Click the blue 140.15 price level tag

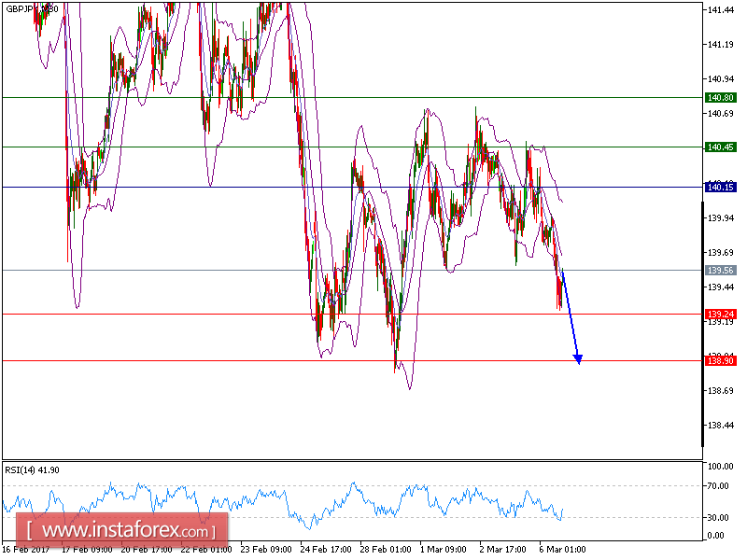click(x=719, y=186)
